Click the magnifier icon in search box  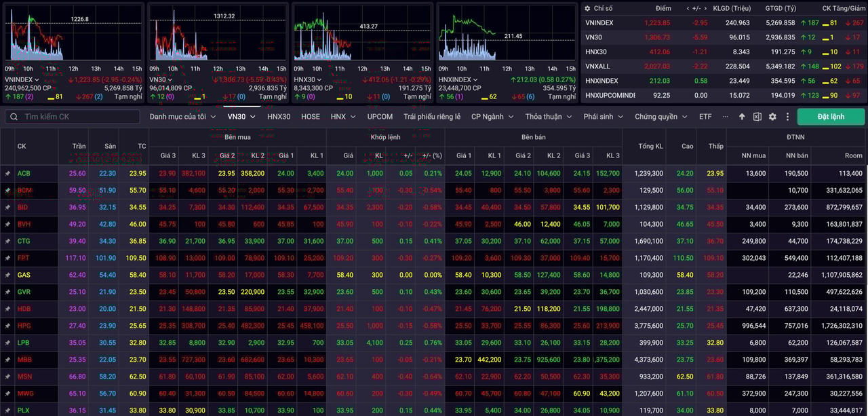[x=14, y=117]
